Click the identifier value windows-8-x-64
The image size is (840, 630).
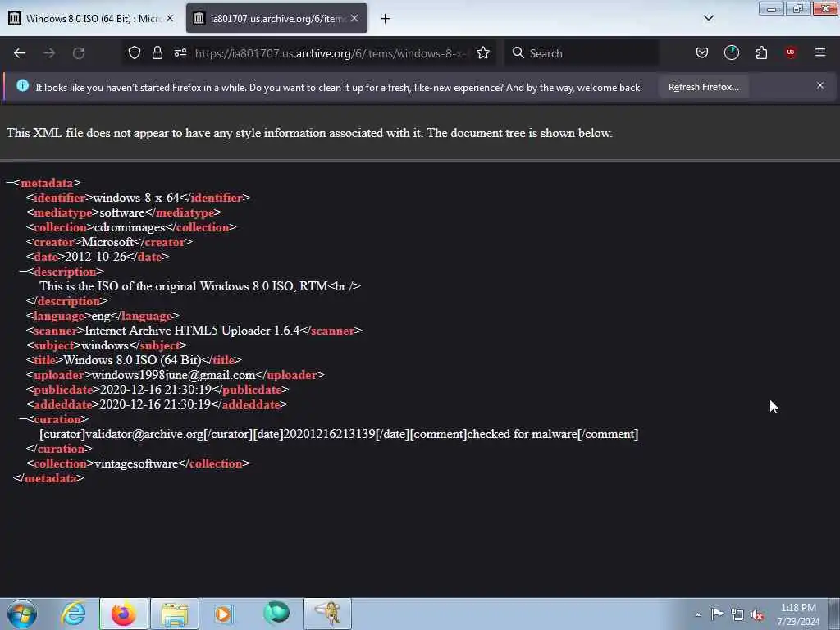136,198
